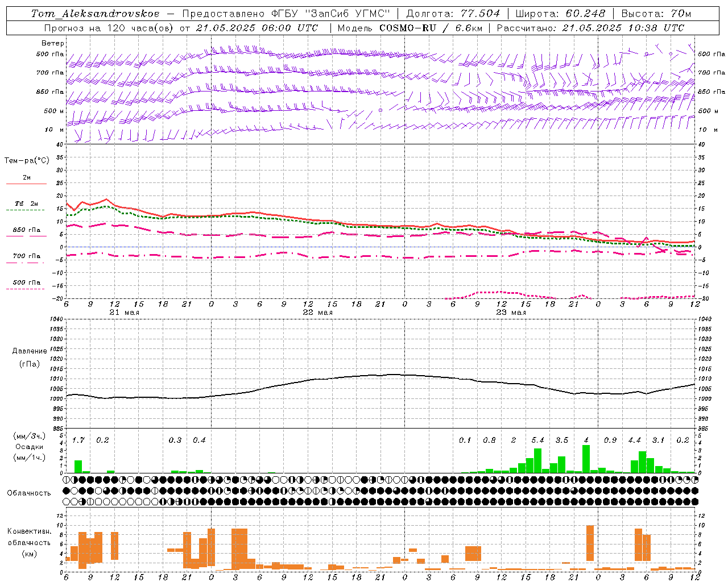Click the 3-hour precipitation value 5.4

537,440
